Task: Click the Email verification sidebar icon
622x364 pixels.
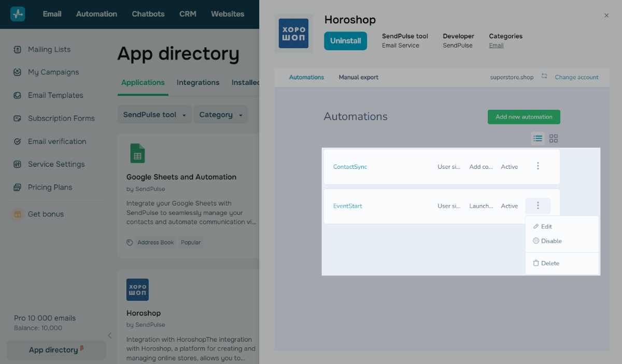Action: tap(18, 141)
